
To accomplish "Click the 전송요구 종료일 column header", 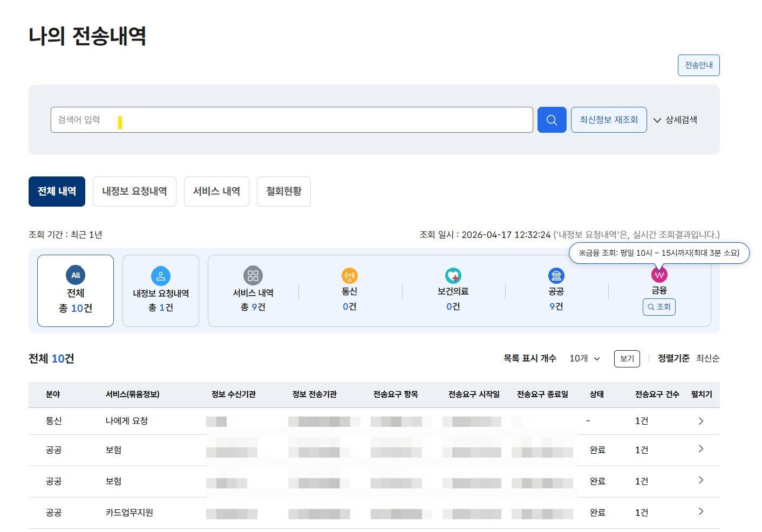I will (542, 394).
